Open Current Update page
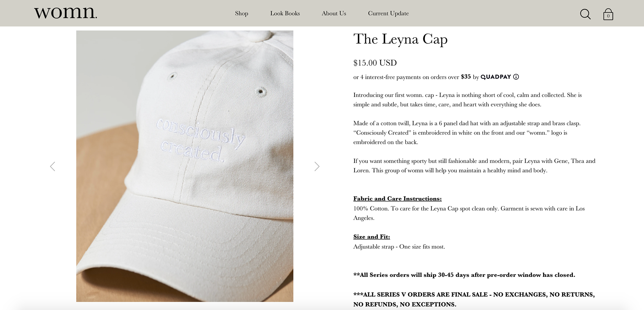Image resolution: width=644 pixels, height=310 pixels. point(388,13)
